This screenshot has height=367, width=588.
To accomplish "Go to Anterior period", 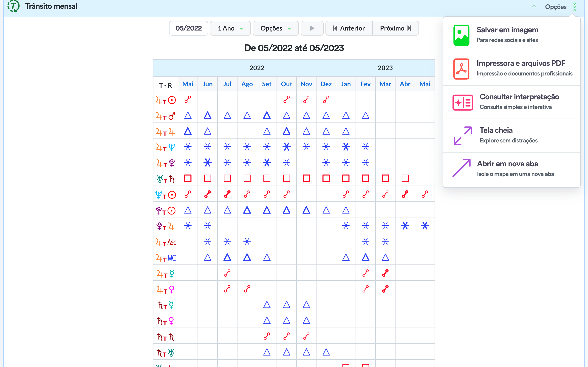I will pos(349,28).
